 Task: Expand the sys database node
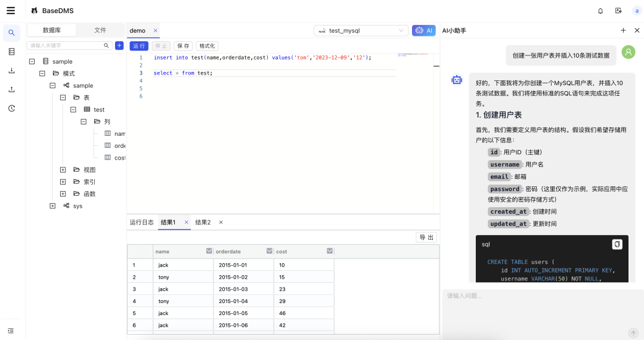(52, 206)
